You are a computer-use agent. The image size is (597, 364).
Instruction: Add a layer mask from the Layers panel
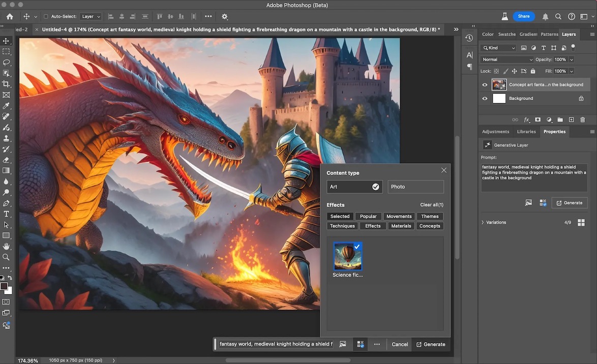click(x=538, y=119)
